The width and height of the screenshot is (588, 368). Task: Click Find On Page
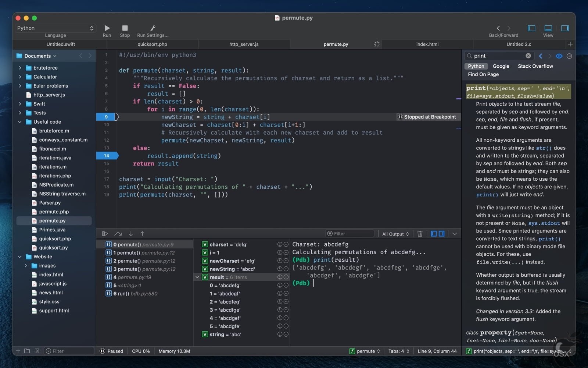click(483, 74)
